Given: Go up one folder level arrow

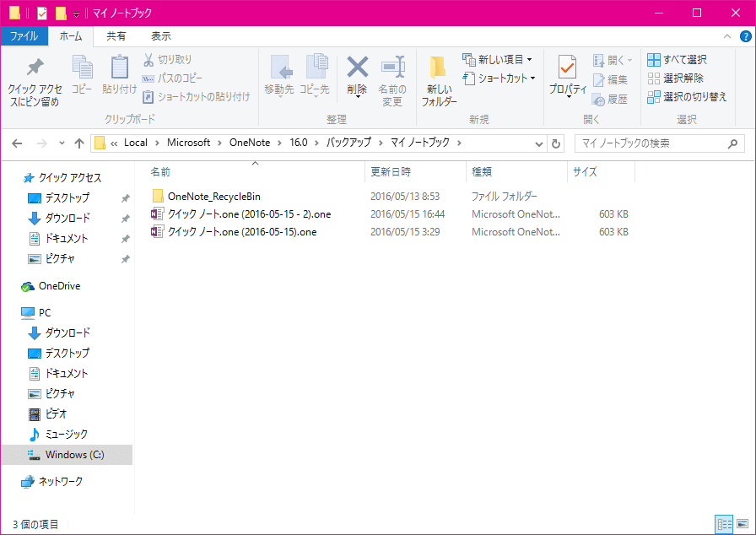Looking at the screenshot, I should [79, 143].
